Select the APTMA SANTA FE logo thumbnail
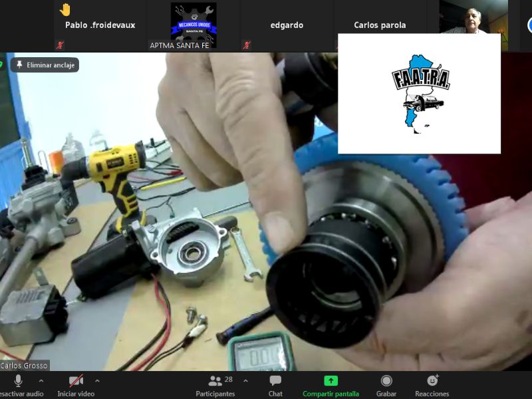532x399 pixels. click(194, 25)
